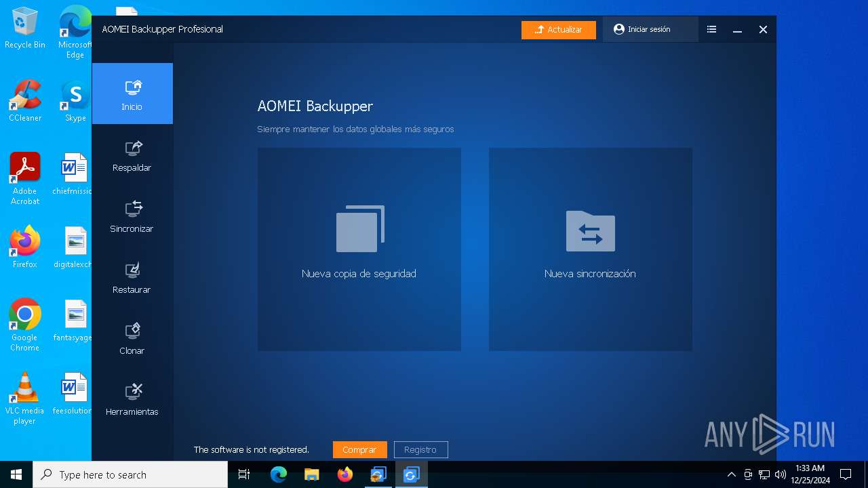Image resolution: width=868 pixels, height=488 pixels.
Task: Go to the Restaurar section
Action: [x=132, y=277]
